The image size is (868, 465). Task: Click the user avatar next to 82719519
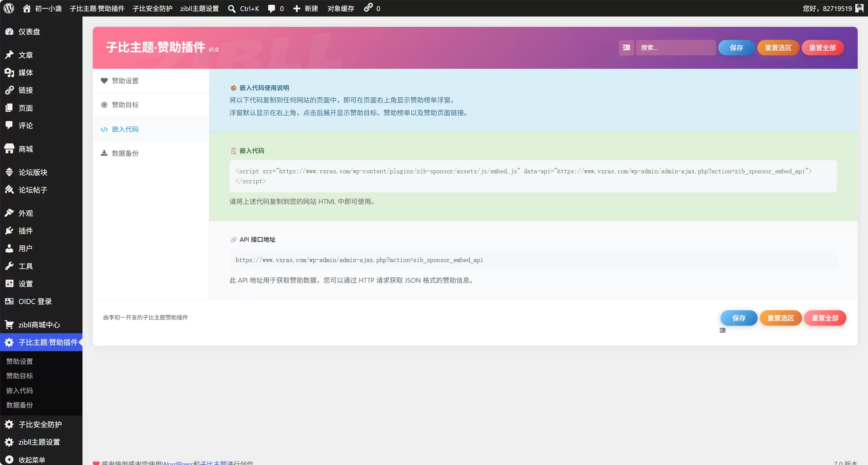[x=860, y=8]
